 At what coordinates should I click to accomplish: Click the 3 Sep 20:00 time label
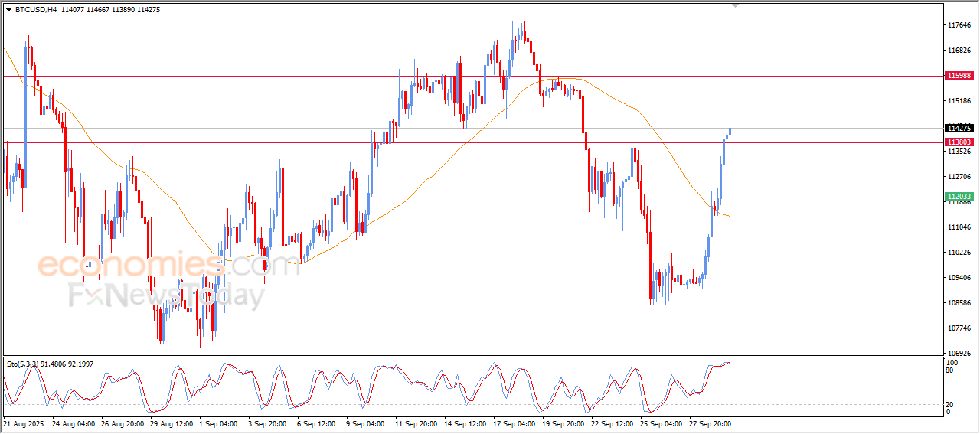click(x=267, y=423)
